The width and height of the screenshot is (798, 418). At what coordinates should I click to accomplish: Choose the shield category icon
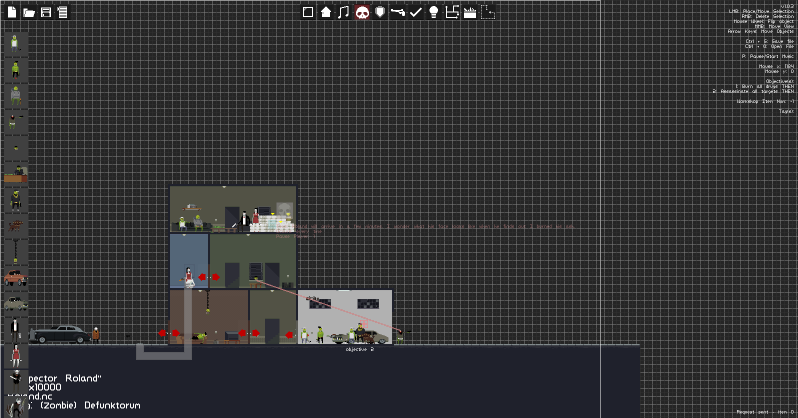380,12
